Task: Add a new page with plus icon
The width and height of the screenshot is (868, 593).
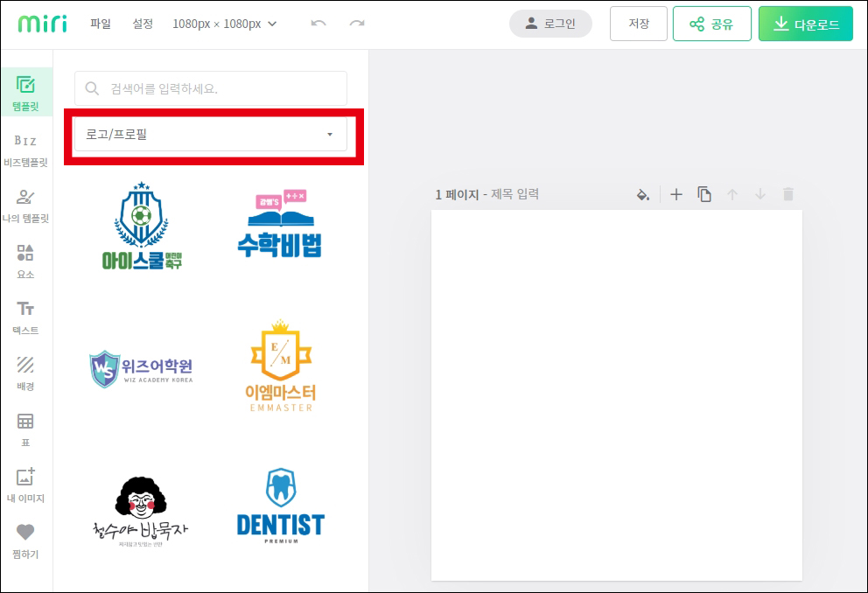Action: [675, 194]
